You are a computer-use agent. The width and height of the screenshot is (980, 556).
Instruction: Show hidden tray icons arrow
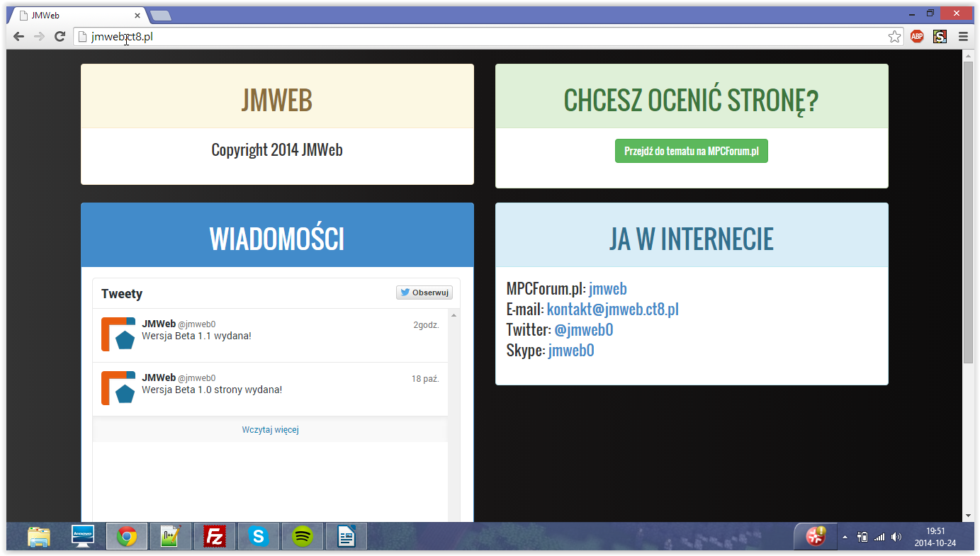[x=845, y=538]
